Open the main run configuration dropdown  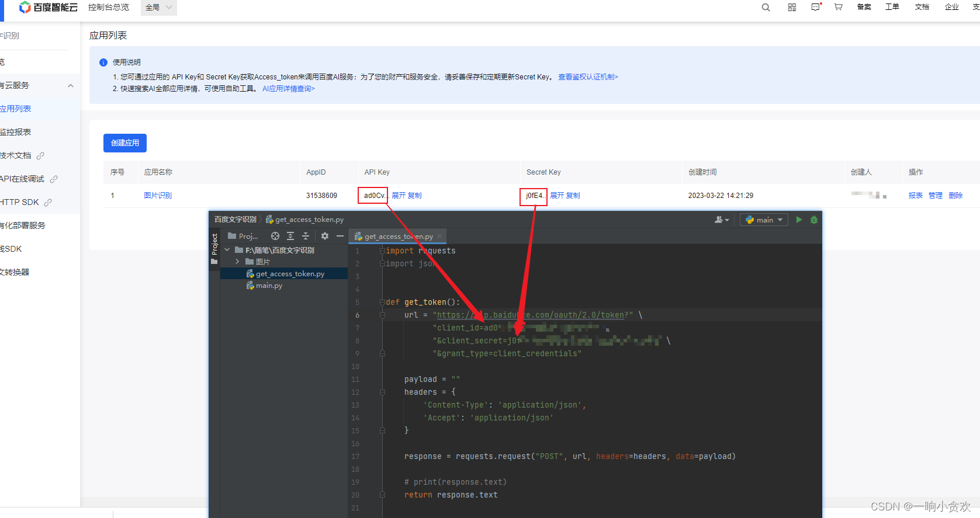point(764,220)
